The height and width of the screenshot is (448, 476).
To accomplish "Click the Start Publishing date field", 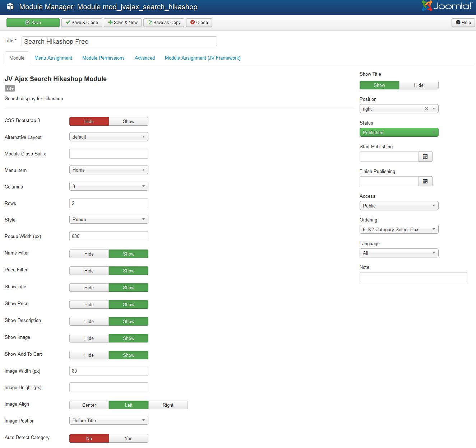I will (389, 157).
